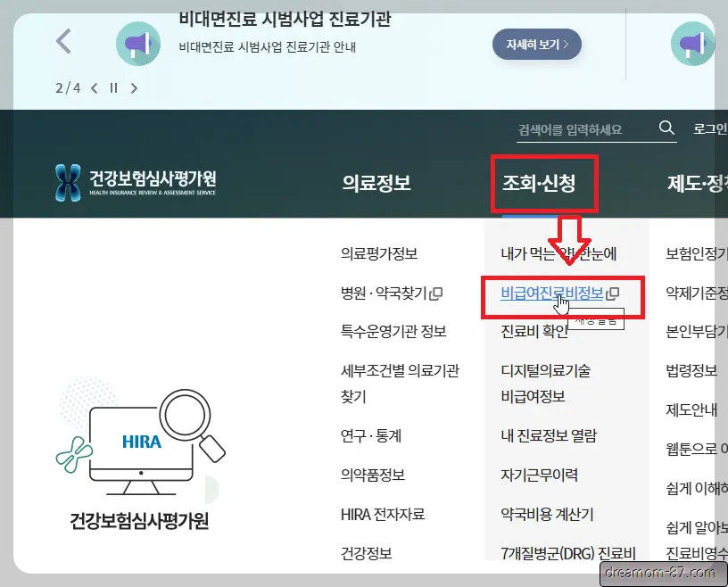Click the HIRA 건강보험심사평가원 logo
This screenshot has height=587, width=728.
pos(134,183)
